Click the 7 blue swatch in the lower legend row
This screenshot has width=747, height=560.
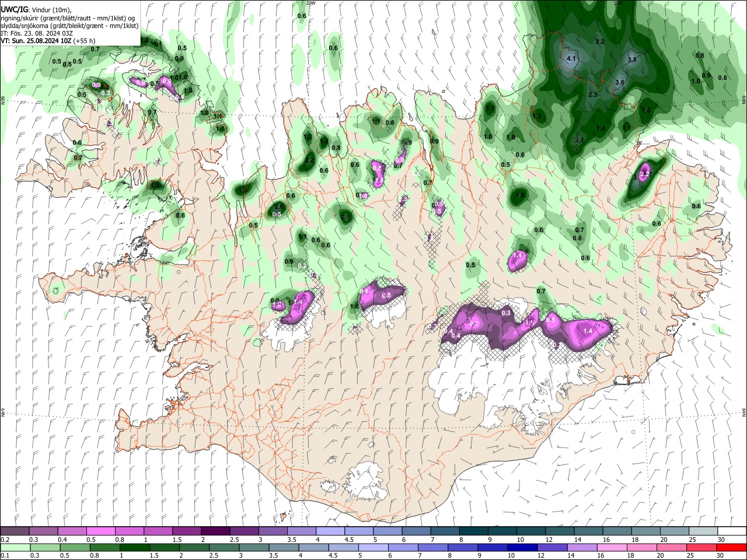[x=432, y=547]
